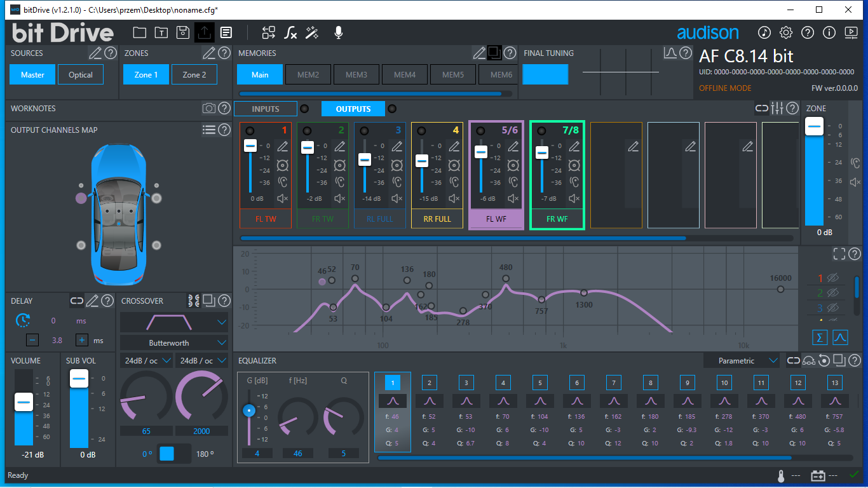Viewport: 868px width, 488px height.
Task: Expand the Parametric equalizer type dropdown
Action: (x=741, y=361)
